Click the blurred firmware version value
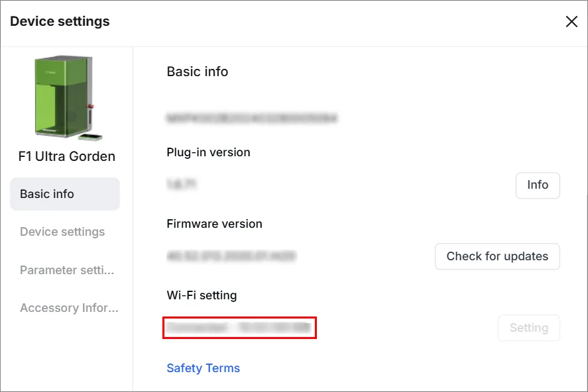588x392 pixels. (231, 256)
